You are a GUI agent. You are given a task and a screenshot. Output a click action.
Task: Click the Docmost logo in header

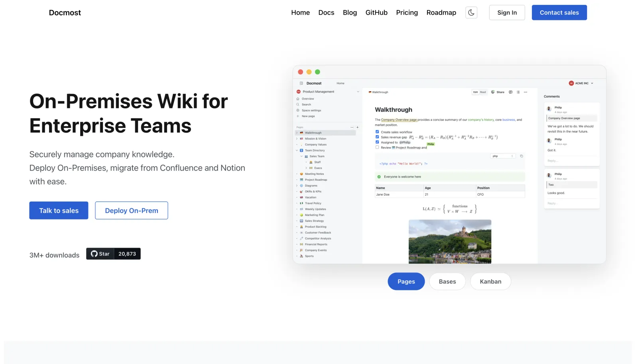65,12
